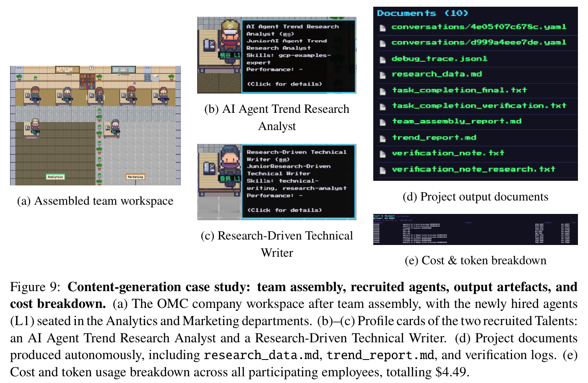
Task: Open conversations/4e05f07c678c.yaml document
Action: (x=479, y=27)
